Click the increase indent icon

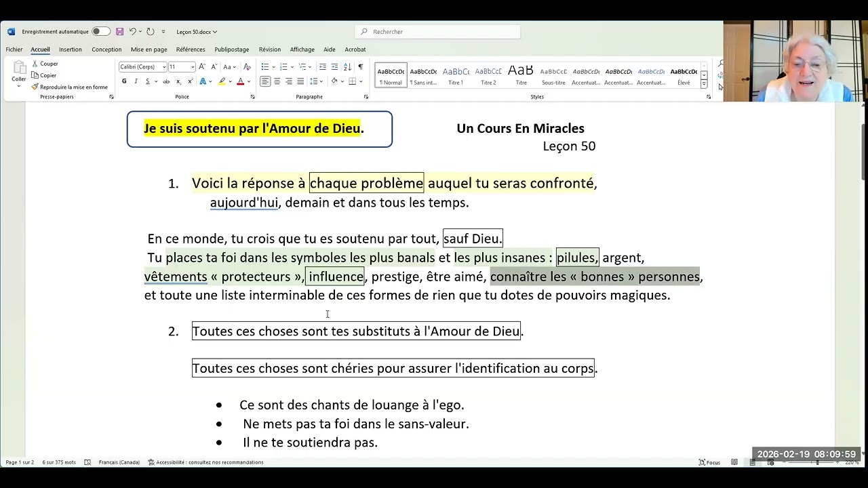334,66
